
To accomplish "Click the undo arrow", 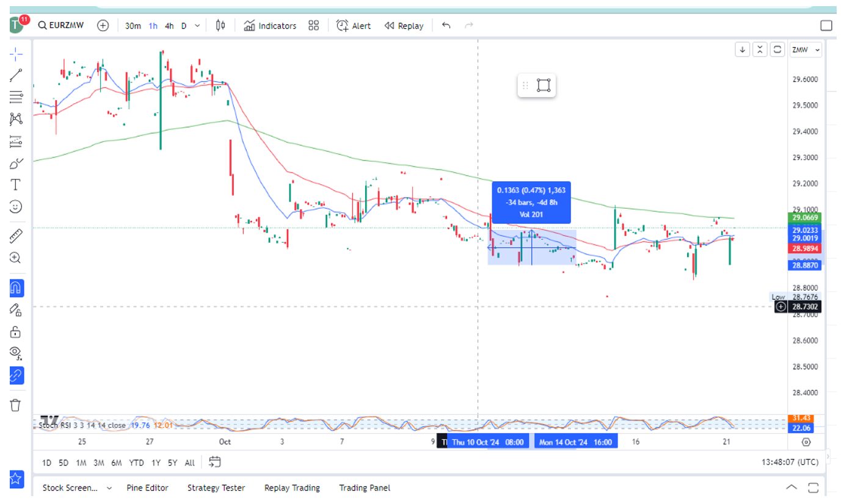I will click(446, 26).
